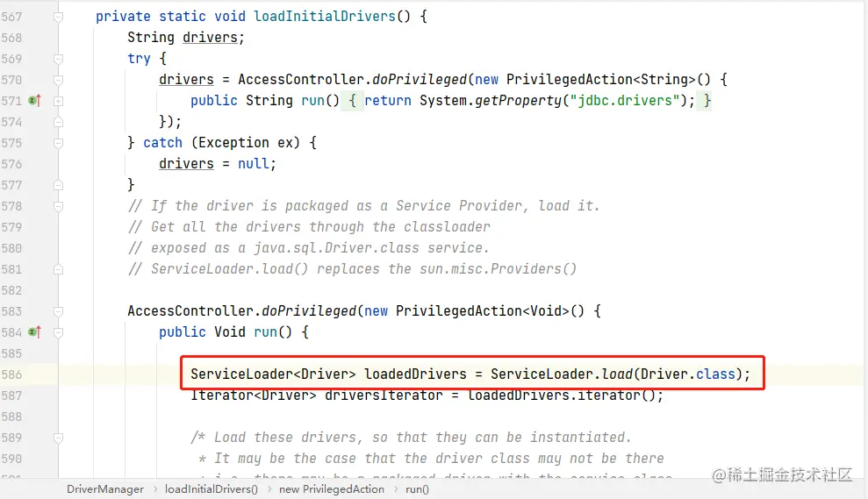Select run() breadcrumb item
This screenshot has width=868, height=499.
(x=417, y=489)
